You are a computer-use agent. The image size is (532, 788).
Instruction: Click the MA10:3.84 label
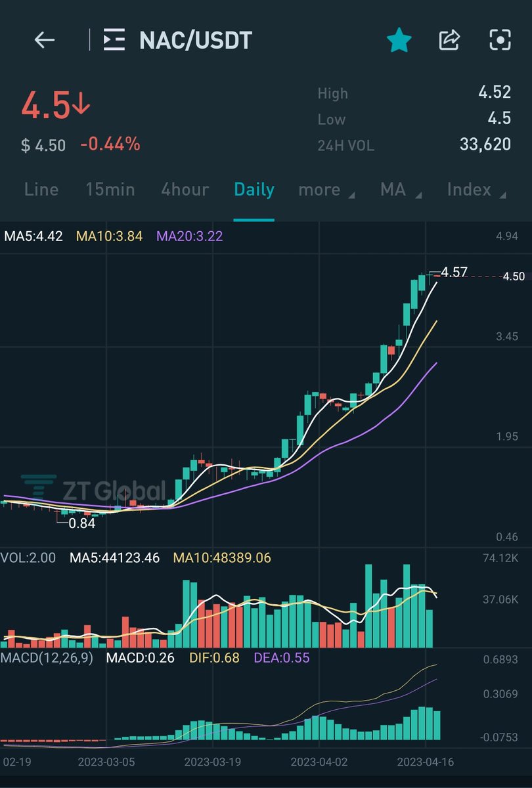(x=110, y=236)
